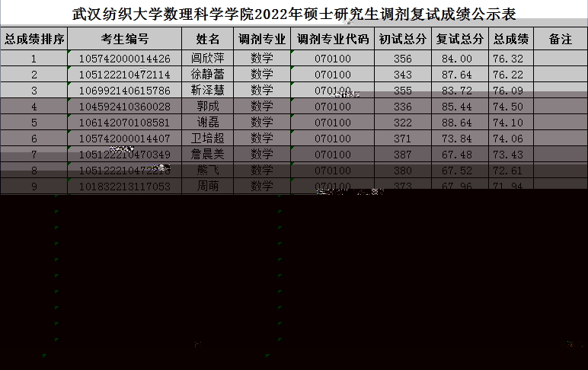Viewport: 588px width, 370px height.
Task: Click the 备注 header cell
Action: tap(560, 39)
